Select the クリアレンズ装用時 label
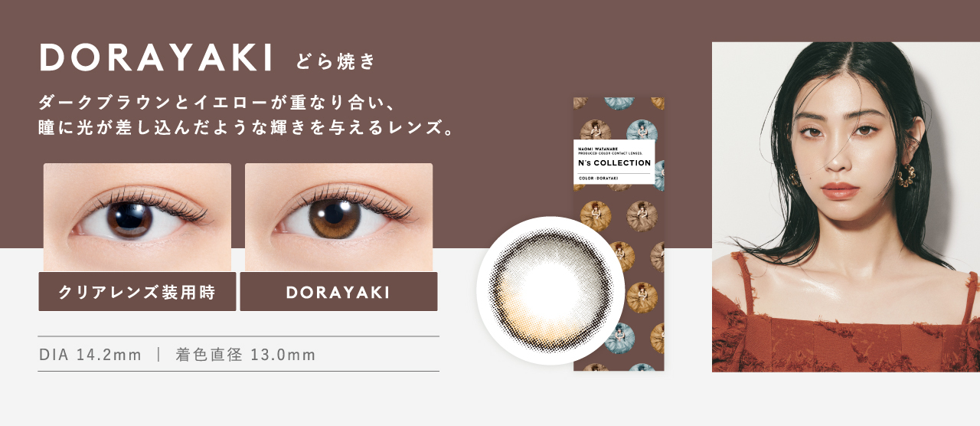980x426 pixels. coord(137,292)
